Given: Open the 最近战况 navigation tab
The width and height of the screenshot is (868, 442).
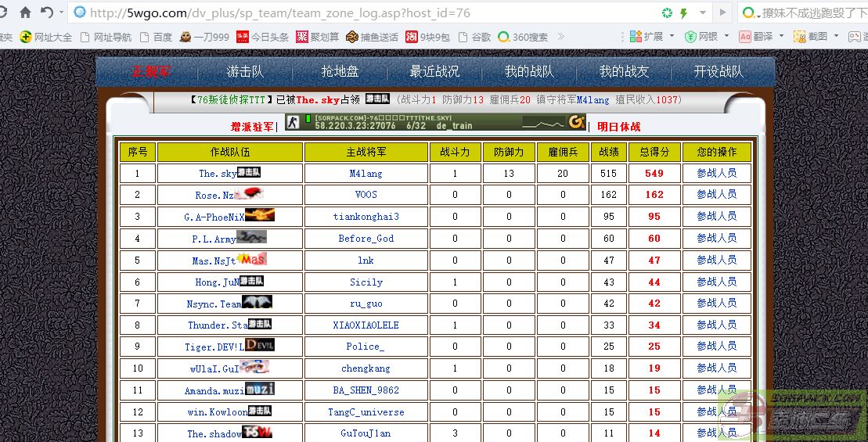Looking at the screenshot, I should pos(434,71).
